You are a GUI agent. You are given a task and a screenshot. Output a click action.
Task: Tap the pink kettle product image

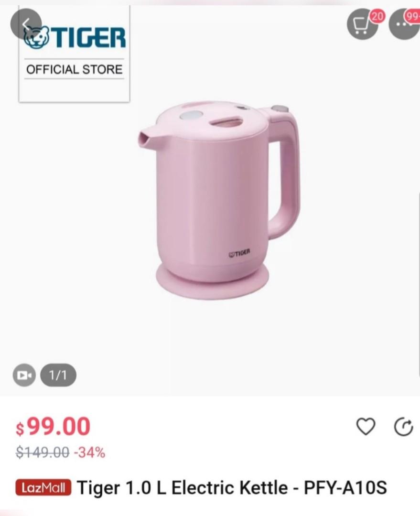pos(220,196)
